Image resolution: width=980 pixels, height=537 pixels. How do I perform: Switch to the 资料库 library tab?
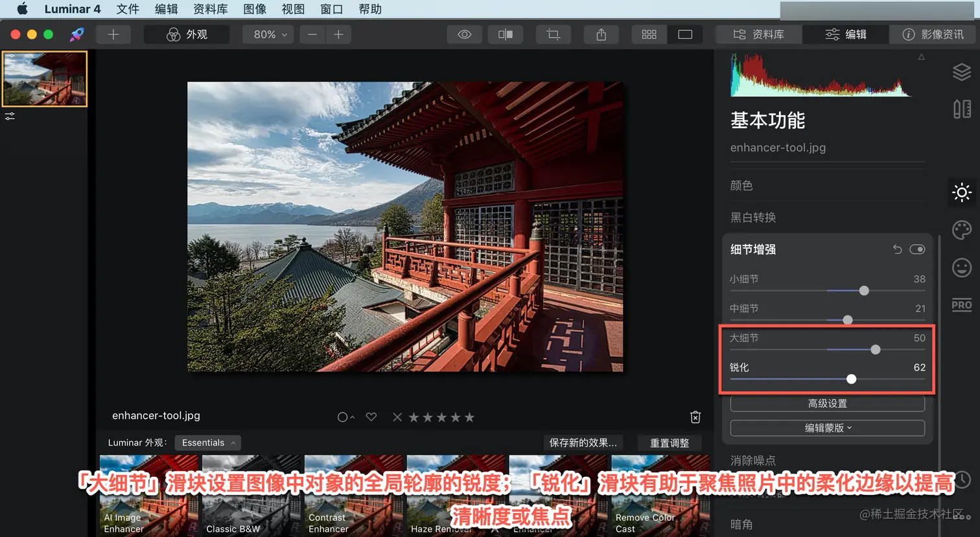(759, 34)
